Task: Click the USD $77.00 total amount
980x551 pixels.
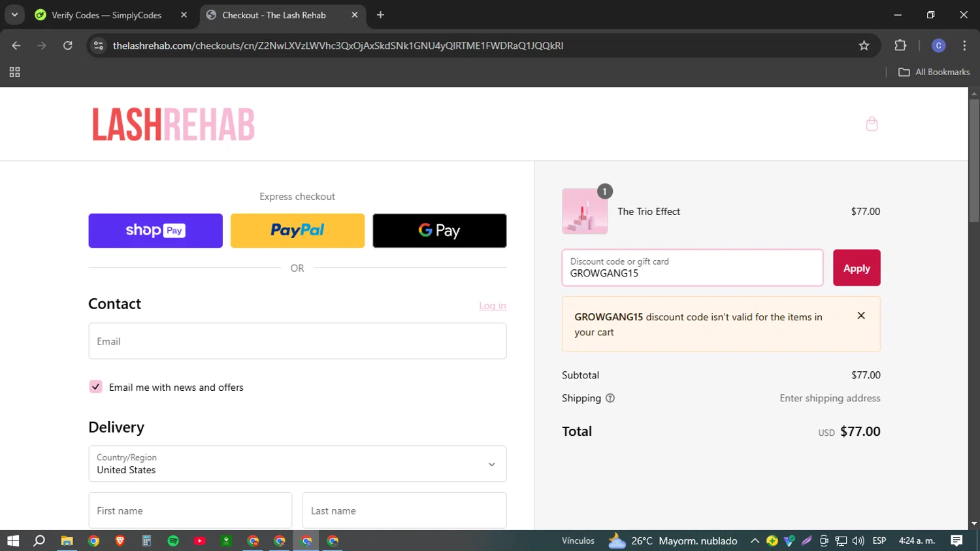Action: (x=849, y=431)
